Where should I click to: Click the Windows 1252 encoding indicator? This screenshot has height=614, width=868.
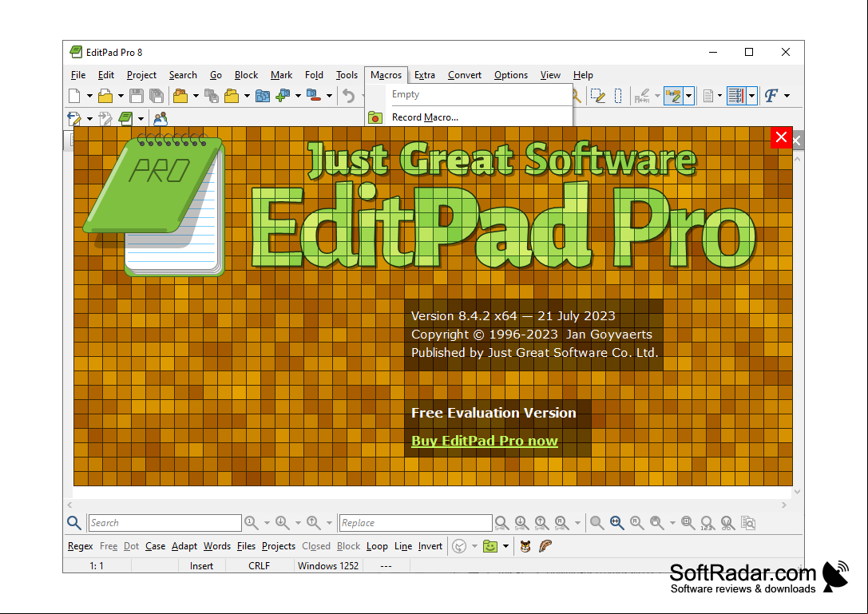328,566
